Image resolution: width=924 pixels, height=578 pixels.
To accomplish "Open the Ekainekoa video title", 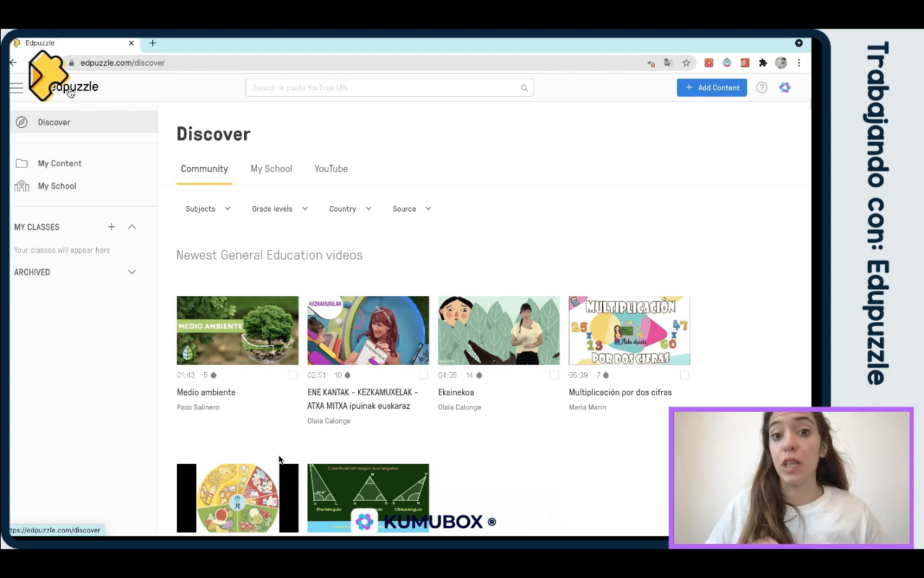I will [456, 392].
